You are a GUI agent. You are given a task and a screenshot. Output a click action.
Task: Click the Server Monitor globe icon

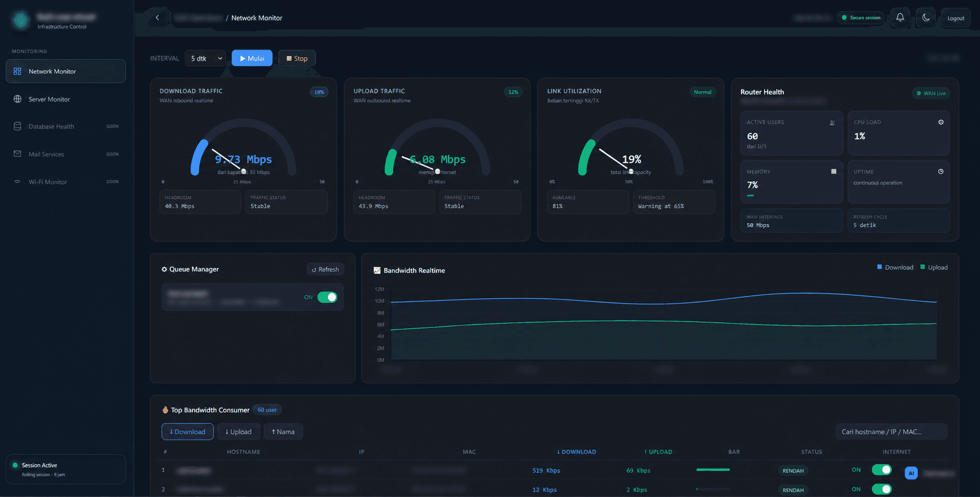[x=17, y=99]
